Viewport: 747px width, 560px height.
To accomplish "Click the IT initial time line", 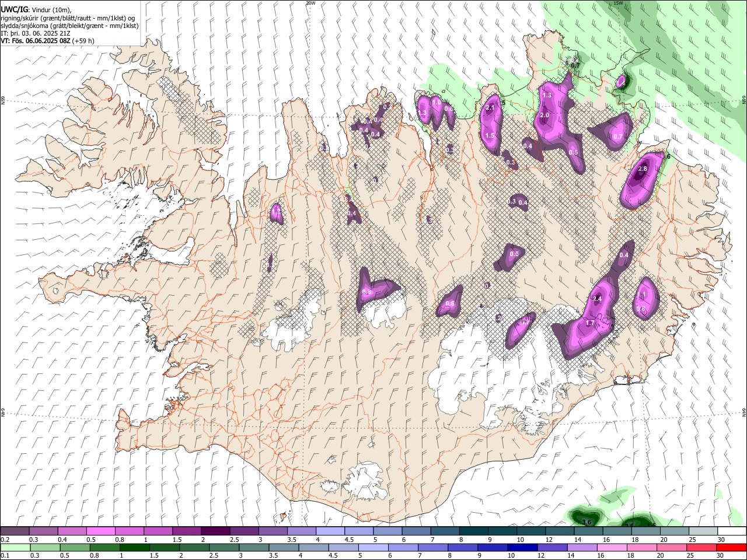I will tap(36, 33).
